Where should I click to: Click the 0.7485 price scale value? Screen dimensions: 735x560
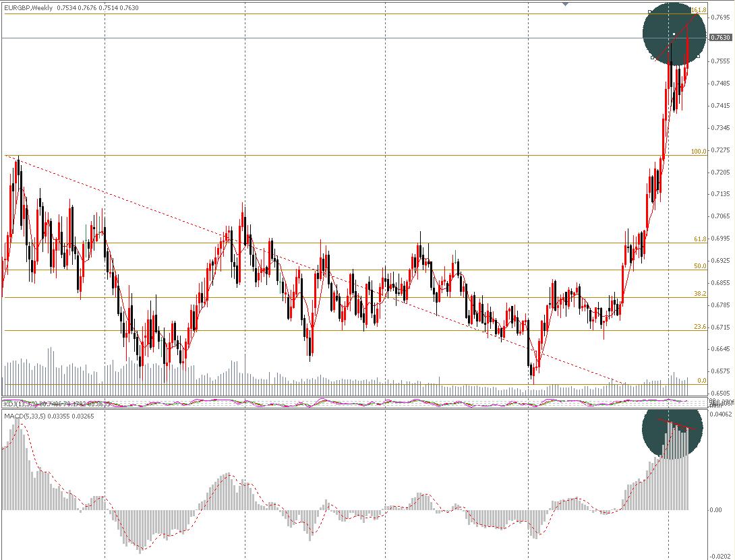coord(720,84)
